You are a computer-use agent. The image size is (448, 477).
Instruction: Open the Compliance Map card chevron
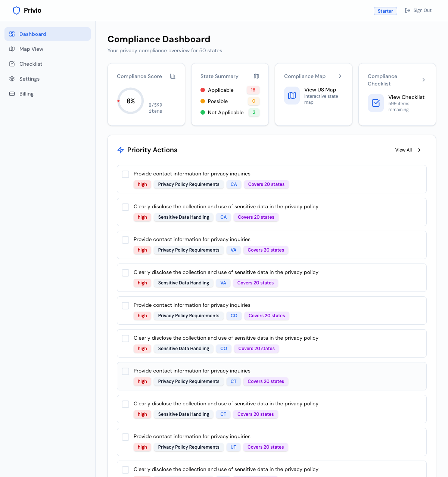point(340,76)
